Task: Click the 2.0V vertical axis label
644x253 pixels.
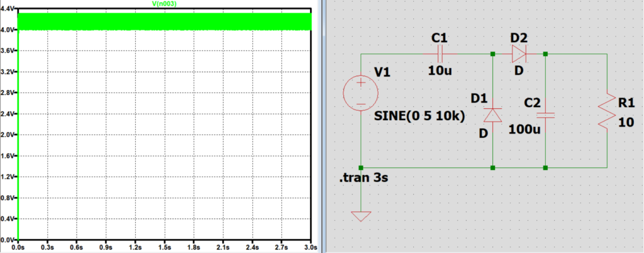Action: tap(8, 135)
